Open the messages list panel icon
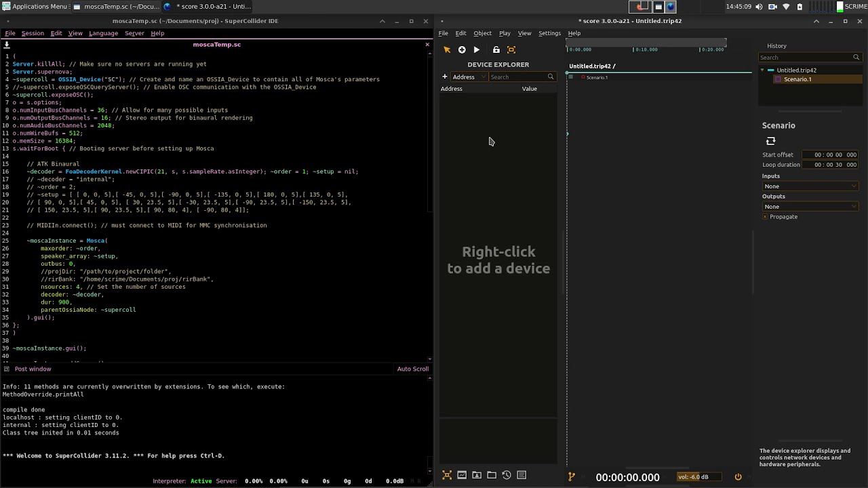Screen dimensions: 868x488 [x=521, y=475]
